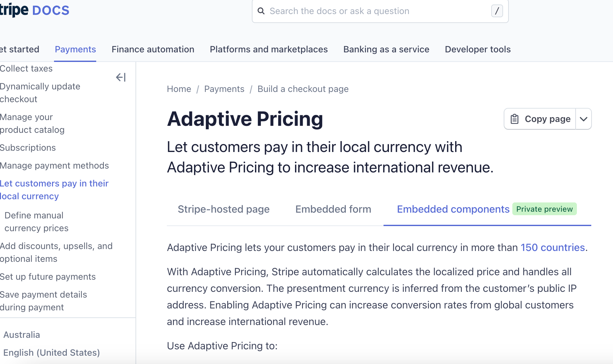Switch to the Embedded form tab

pyautogui.click(x=333, y=209)
